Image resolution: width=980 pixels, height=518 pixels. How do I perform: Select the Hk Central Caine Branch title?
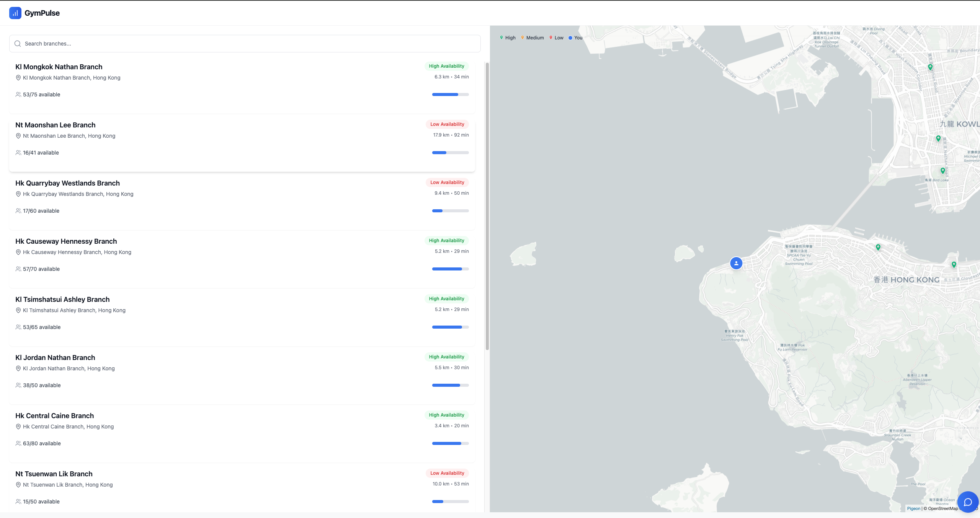(54, 416)
